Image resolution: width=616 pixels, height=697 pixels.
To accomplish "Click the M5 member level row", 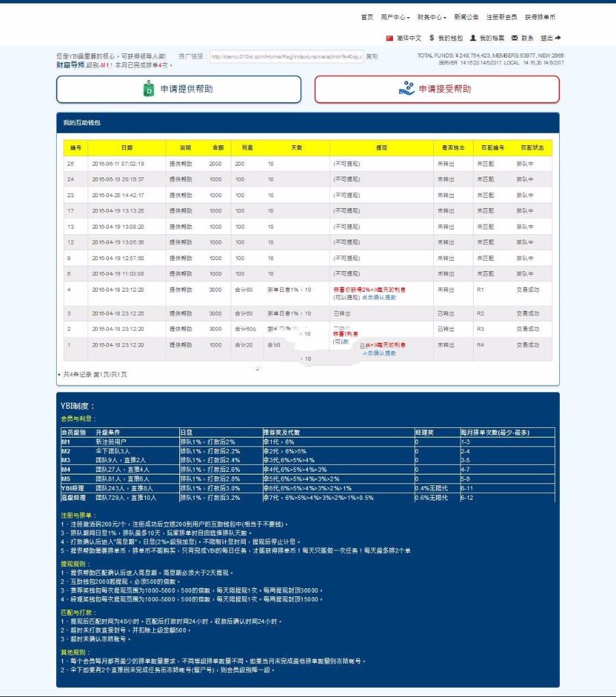I will tap(307, 479).
